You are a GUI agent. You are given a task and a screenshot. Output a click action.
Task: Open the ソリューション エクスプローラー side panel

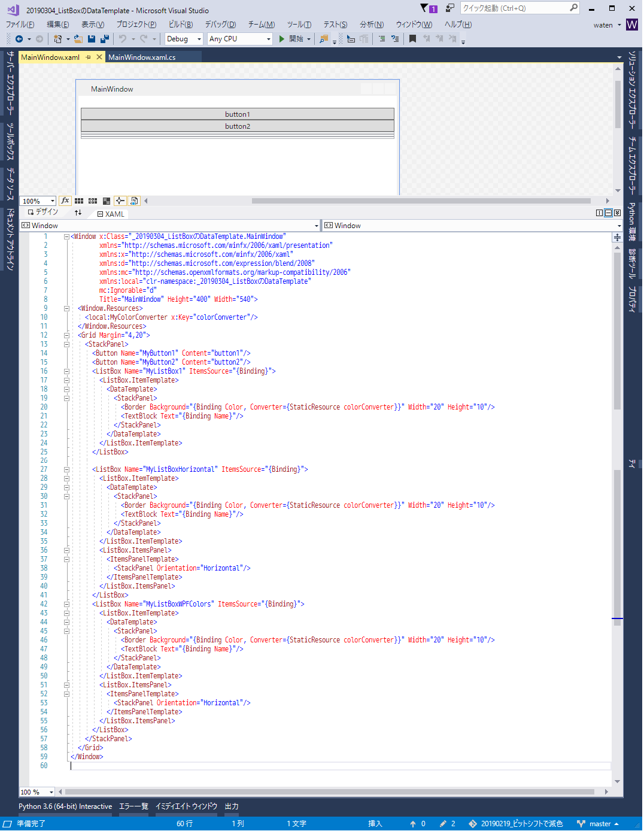632,90
